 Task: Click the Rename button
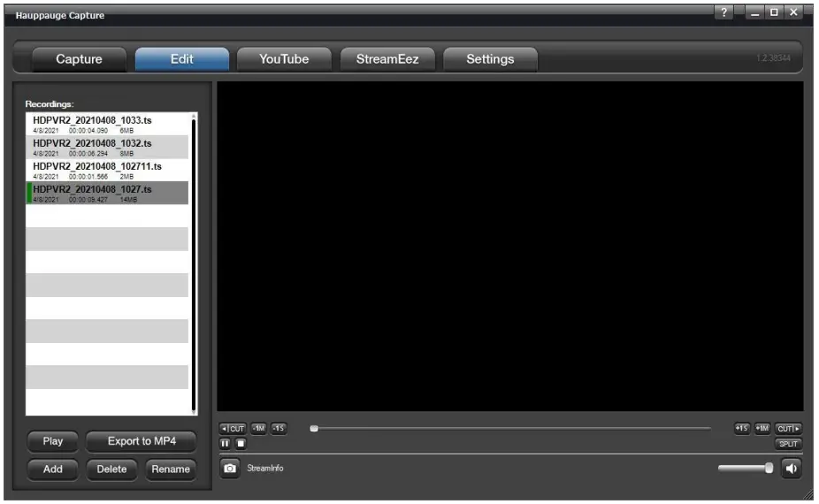coord(171,470)
